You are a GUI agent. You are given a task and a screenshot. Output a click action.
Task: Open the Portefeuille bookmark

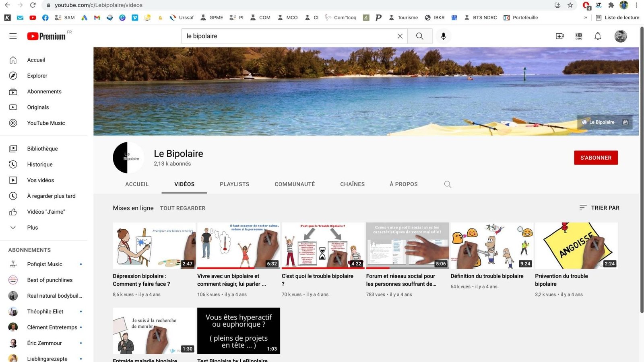[x=521, y=18]
